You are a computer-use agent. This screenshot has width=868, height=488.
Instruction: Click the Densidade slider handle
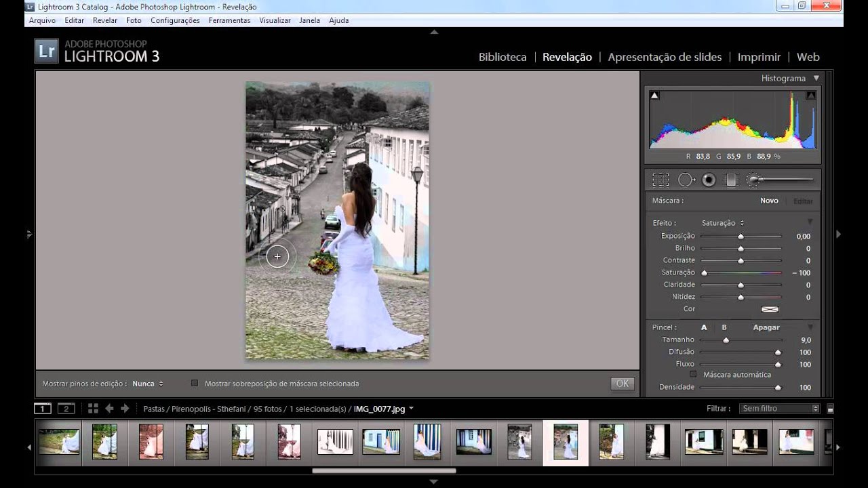pos(778,388)
